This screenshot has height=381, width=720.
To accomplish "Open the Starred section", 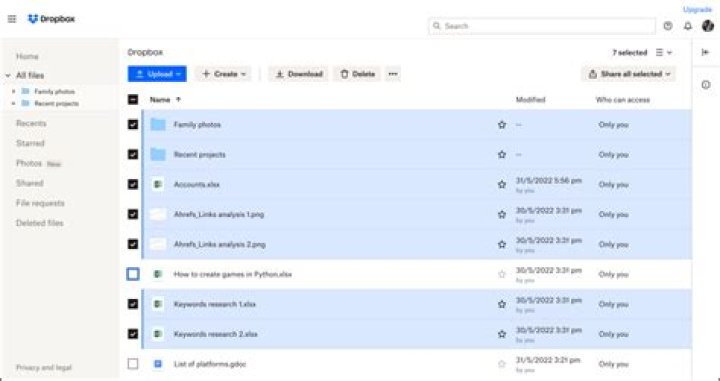I will pyautogui.click(x=30, y=143).
